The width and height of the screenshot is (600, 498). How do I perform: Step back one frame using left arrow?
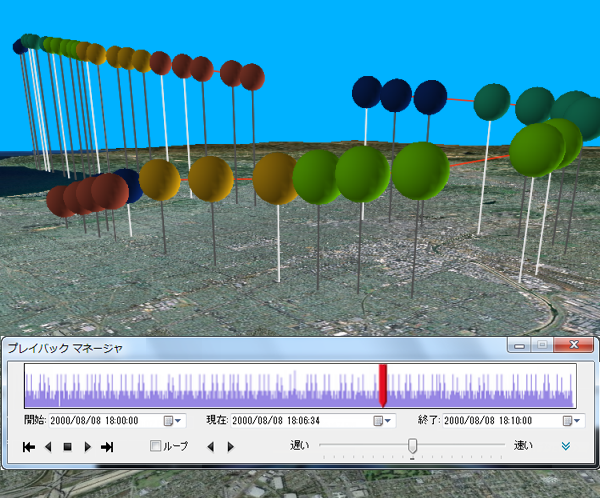210,447
